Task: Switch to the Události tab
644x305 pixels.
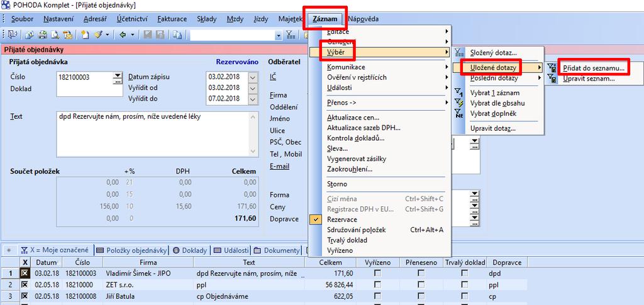Action: pos(231,250)
